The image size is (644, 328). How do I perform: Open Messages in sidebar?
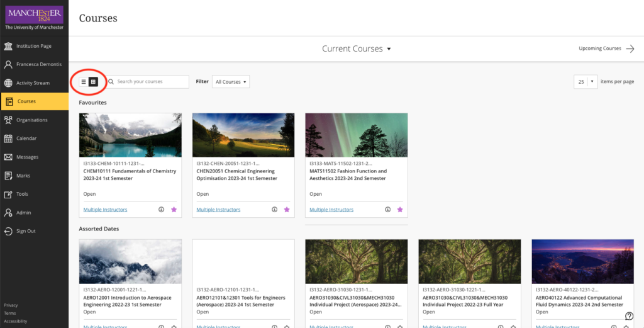point(34,157)
